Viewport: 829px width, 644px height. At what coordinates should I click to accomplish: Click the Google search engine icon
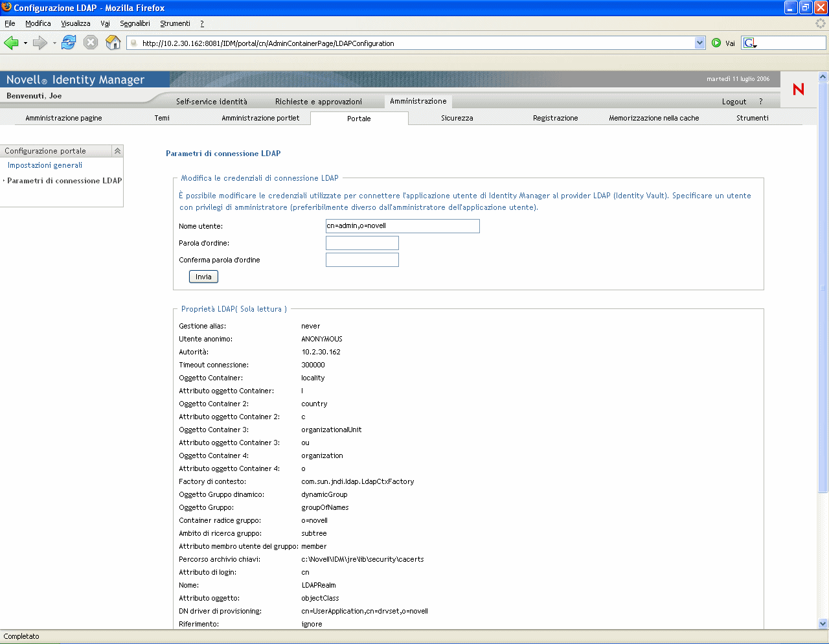[749, 43]
